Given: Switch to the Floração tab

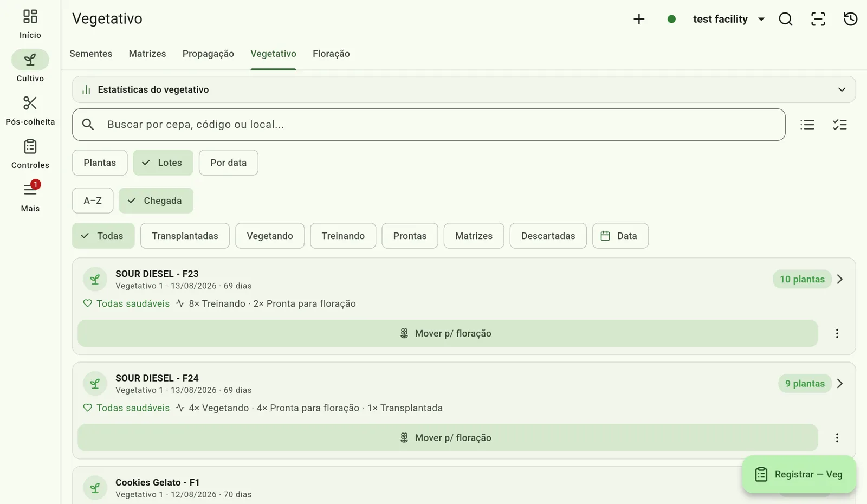Looking at the screenshot, I should click(331, 54).
